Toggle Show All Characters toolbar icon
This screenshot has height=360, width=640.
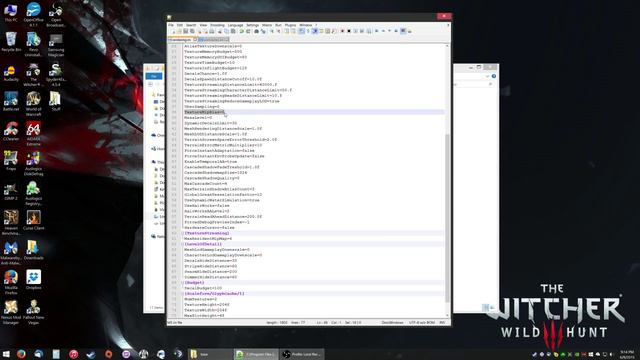[x=308, y=31]
